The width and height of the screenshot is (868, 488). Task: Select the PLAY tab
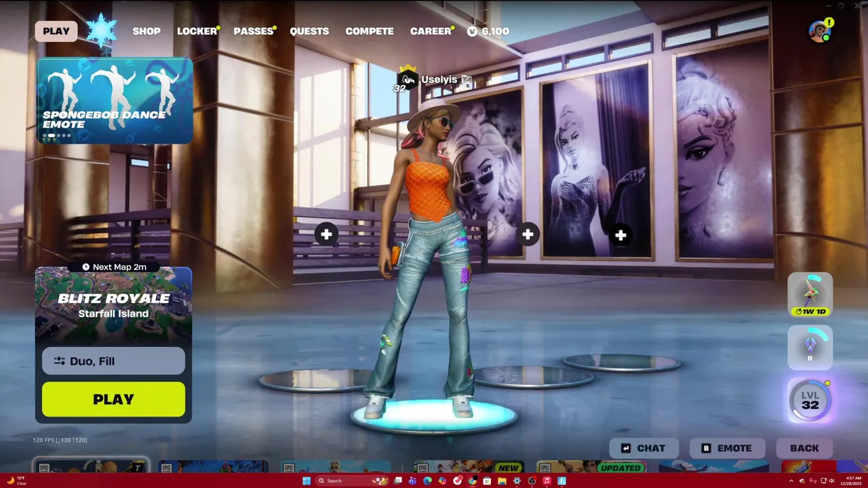[56, 31]
